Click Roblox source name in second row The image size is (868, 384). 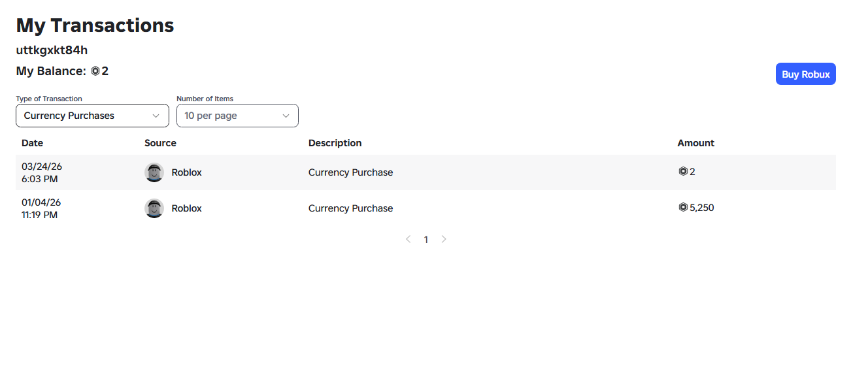[x=186, y=208]
